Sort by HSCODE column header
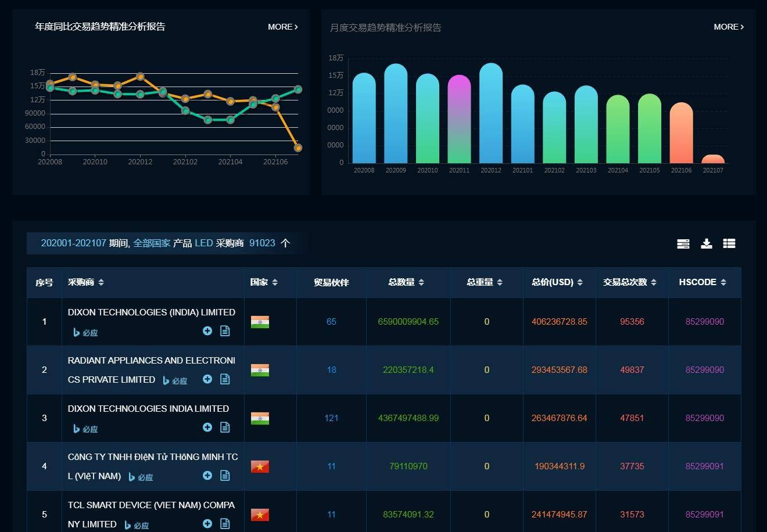The image size is (767, 532). 703,282
